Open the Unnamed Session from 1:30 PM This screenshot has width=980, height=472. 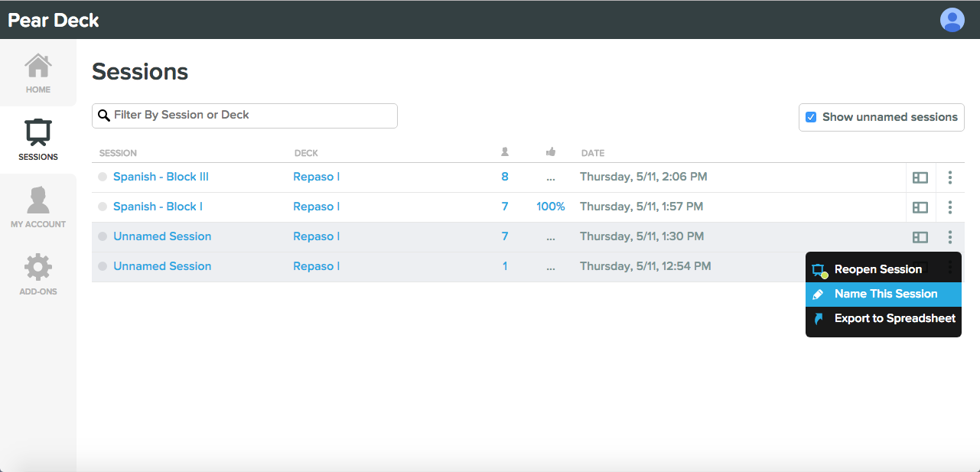(x=162, y=236)
